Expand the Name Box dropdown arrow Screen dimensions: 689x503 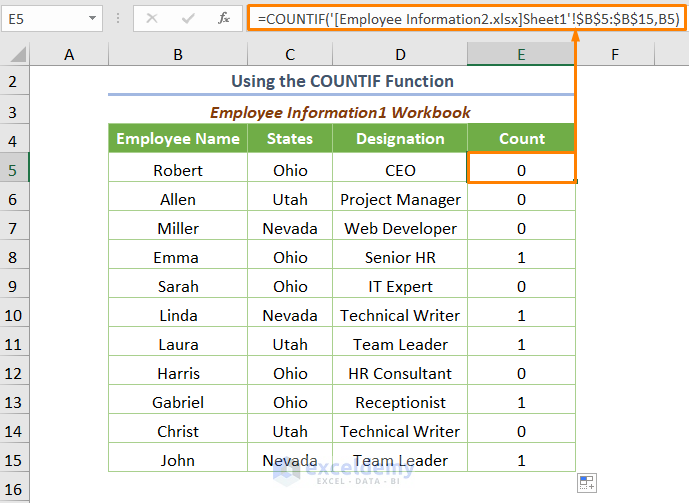[x=93, y=18]
